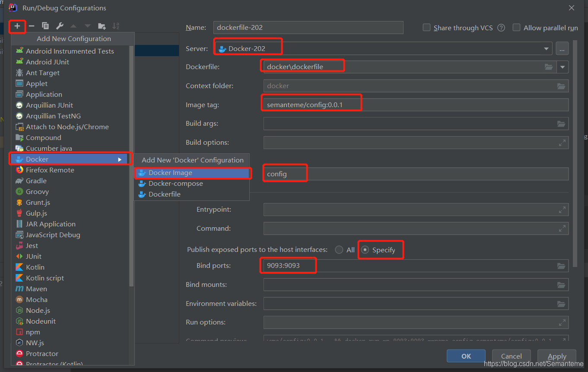588x372 pixels.
Task: Click the folder icon in Bind mounts field
Action: tap(561, 285)
